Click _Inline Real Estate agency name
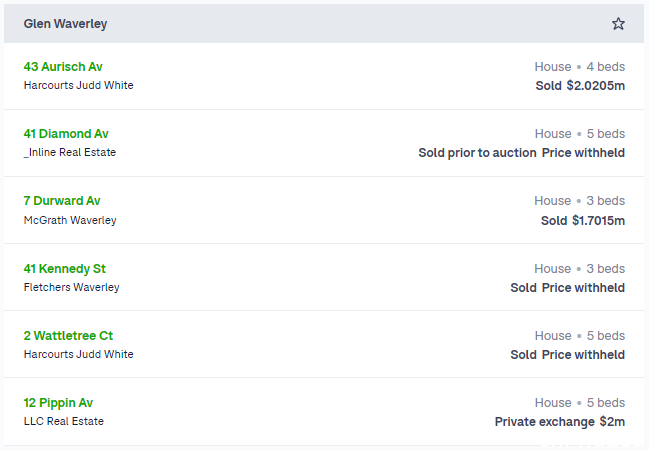 (70, 152)
